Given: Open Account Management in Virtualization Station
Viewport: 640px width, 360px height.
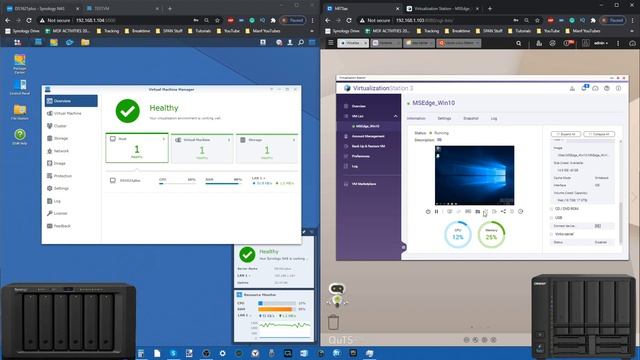Looking at the screenshot, I should click(x=369, y=136).
